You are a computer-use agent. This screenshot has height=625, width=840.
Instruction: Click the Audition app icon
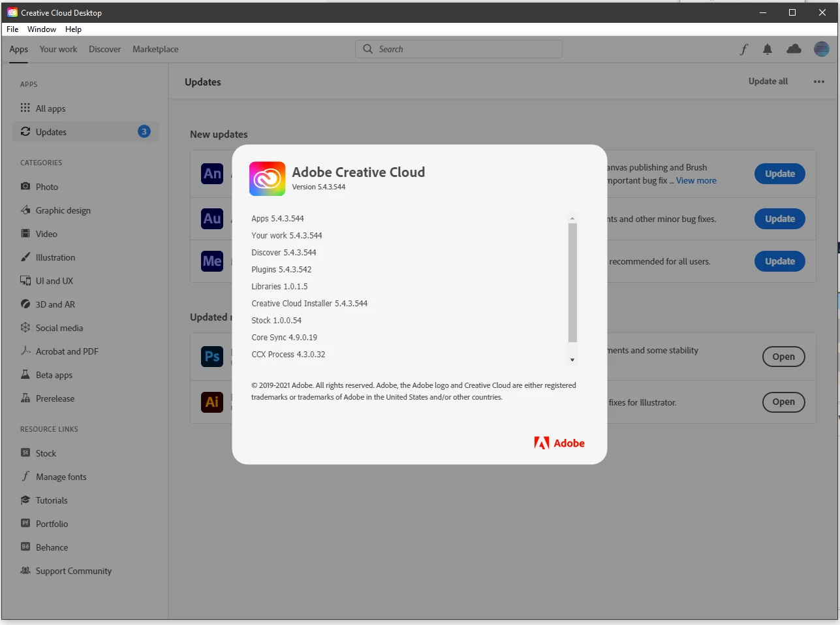pyautogui.click(x=212, y=219)
